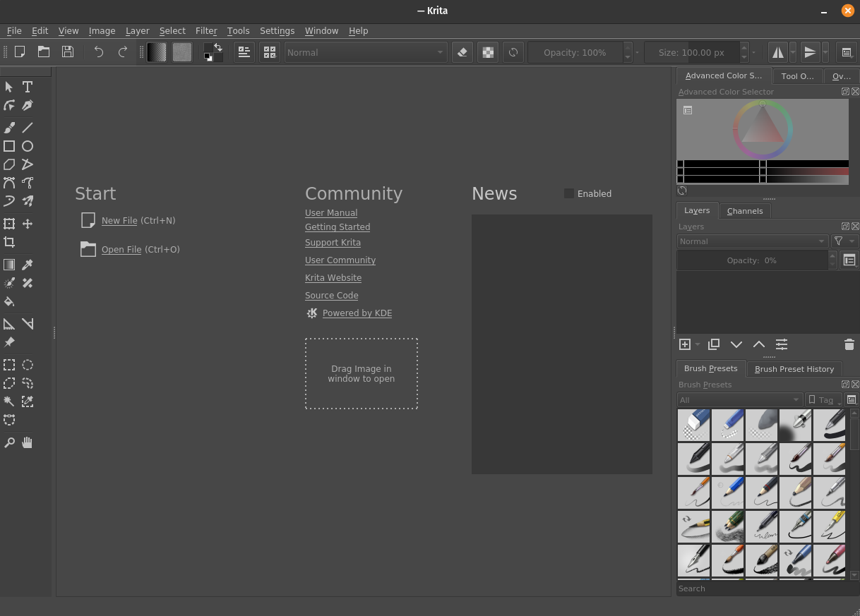860x616 pixels.
Task: Select the Reference Images pin tool
Action: (x=9, y=342)
